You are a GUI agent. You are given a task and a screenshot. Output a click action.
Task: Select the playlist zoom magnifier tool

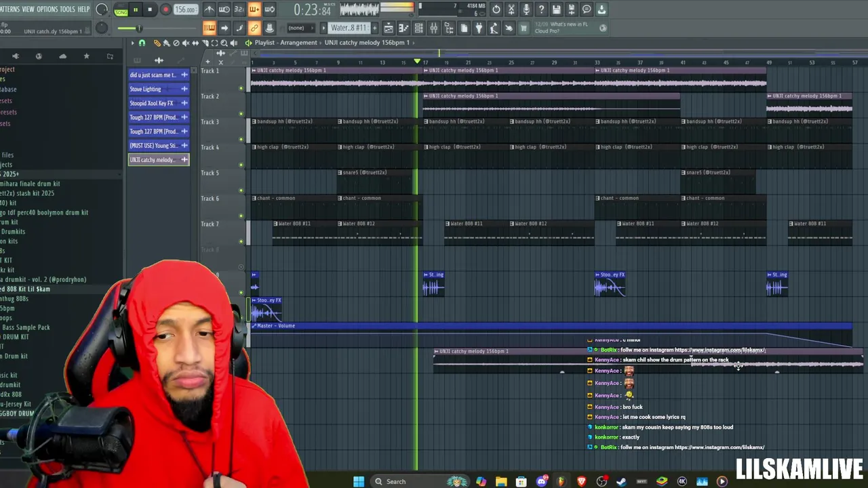(x=224, y=43)
